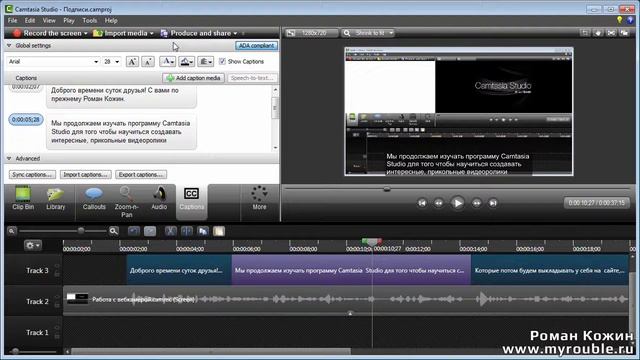This screenshot has height=360, width=640.
Task: Open the caption background fill dropdown
Action: coord(187,62)
